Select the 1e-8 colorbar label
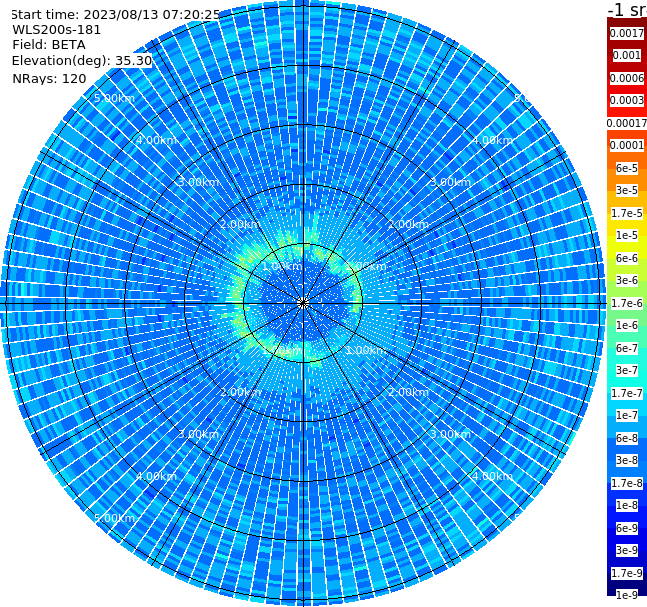This screenshot has height=607, width=647. [627, 505]
